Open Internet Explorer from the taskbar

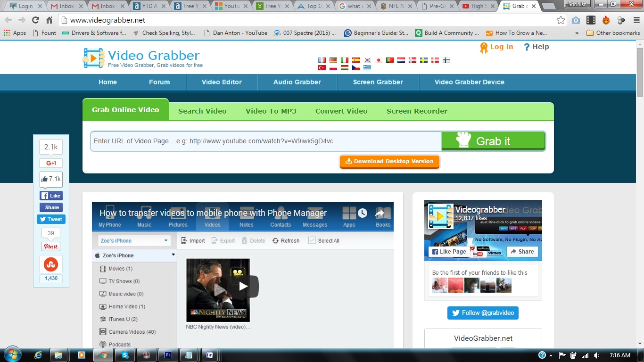(x=38, y=355)
